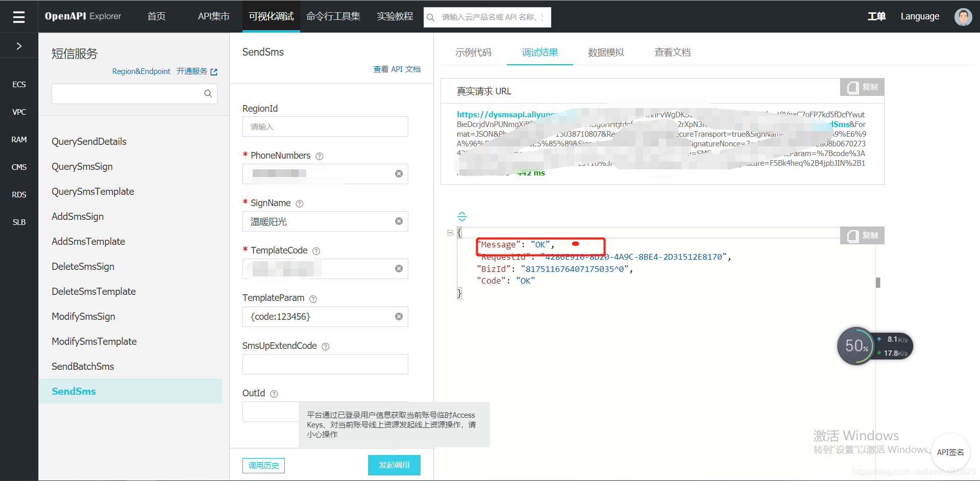This screenshot has height=481, width=980.
Task: Clear the TemplateParam field
Action: (x=399, y=317)
